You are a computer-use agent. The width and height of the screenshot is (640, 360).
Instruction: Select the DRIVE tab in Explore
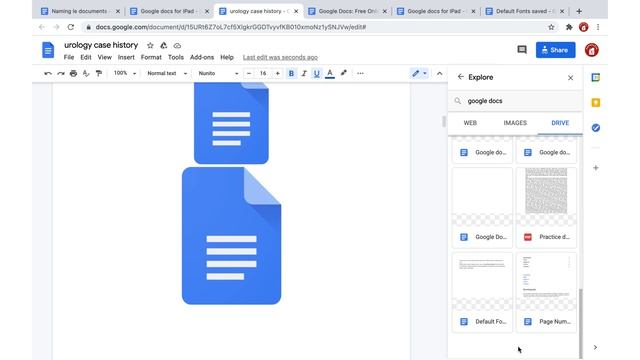[x=560, y=123]
